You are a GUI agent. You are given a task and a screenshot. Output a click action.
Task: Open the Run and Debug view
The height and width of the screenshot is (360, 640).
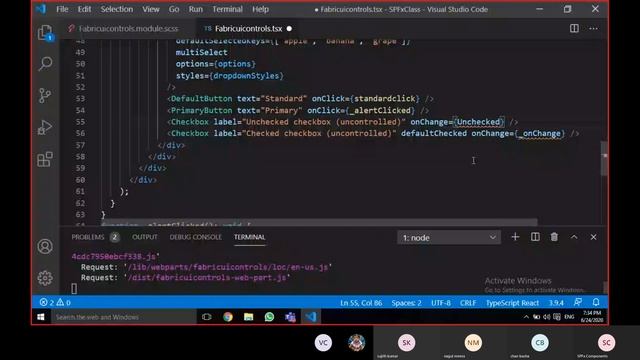(45, 127)
